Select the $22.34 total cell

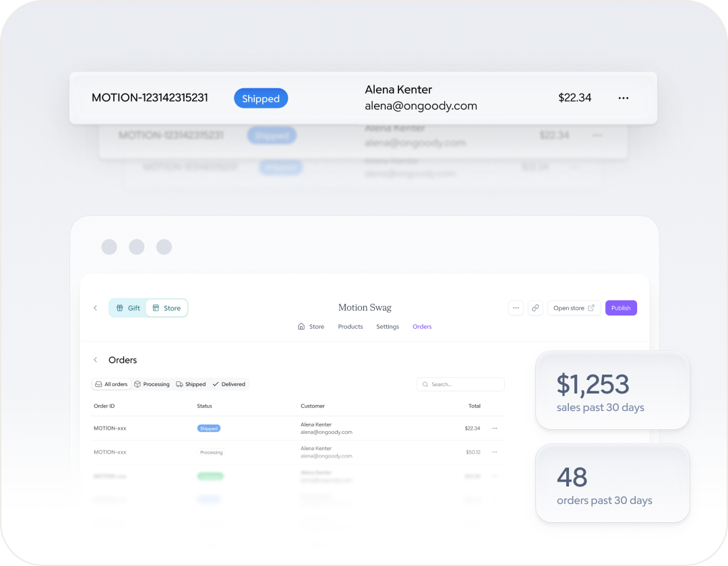click(x=473, y=429)
